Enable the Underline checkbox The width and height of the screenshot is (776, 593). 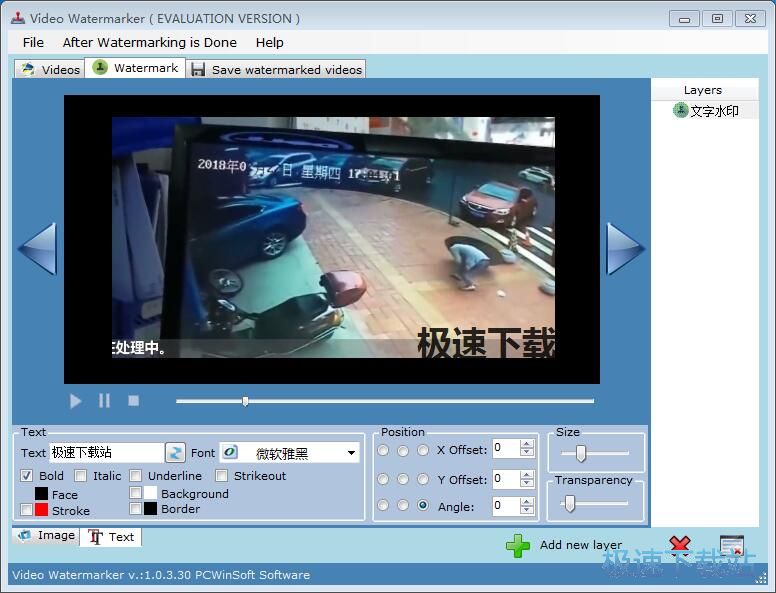coord(135,476)
